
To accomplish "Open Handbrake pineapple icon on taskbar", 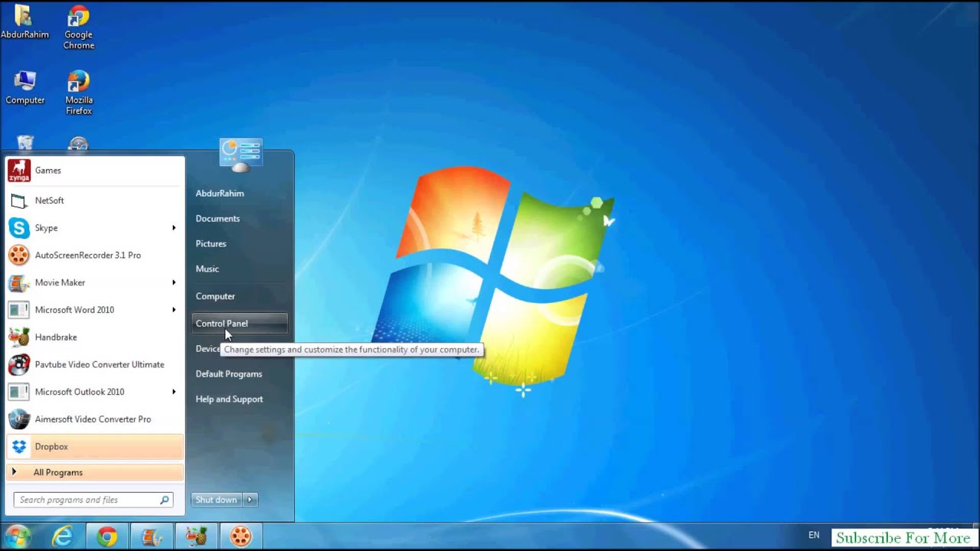I will point(196,537).
